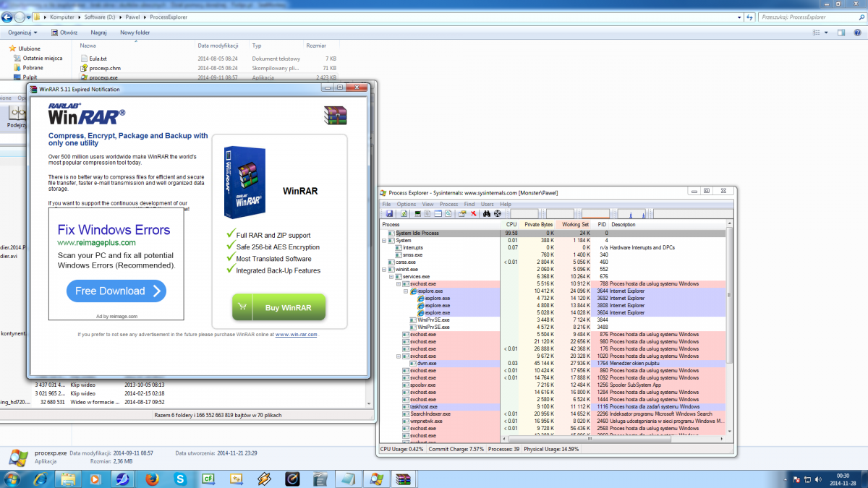
Task: Select the System Idle Process row
Action: pyautogui.click(x=553, y=234)
